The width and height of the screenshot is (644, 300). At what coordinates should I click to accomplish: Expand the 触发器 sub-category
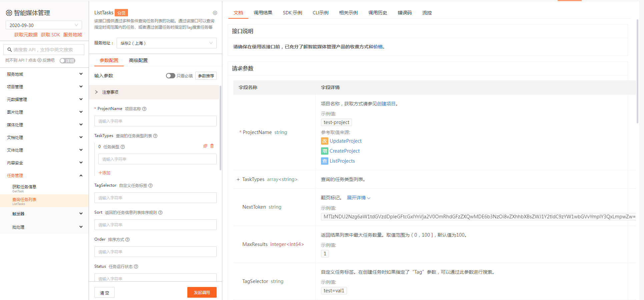[44, 214]
